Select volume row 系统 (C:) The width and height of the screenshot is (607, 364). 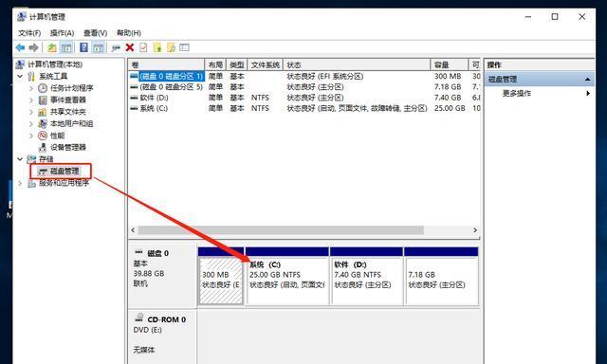point(304,108)
